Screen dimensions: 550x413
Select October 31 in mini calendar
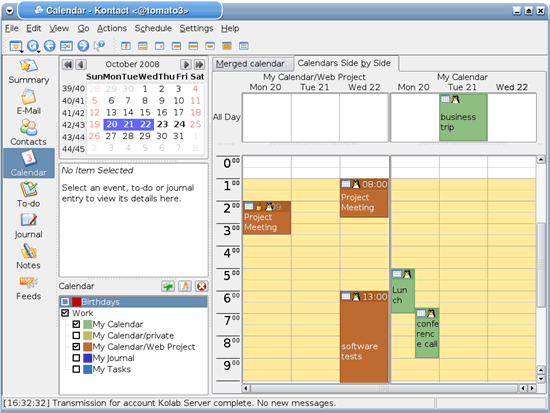point(179,136)
